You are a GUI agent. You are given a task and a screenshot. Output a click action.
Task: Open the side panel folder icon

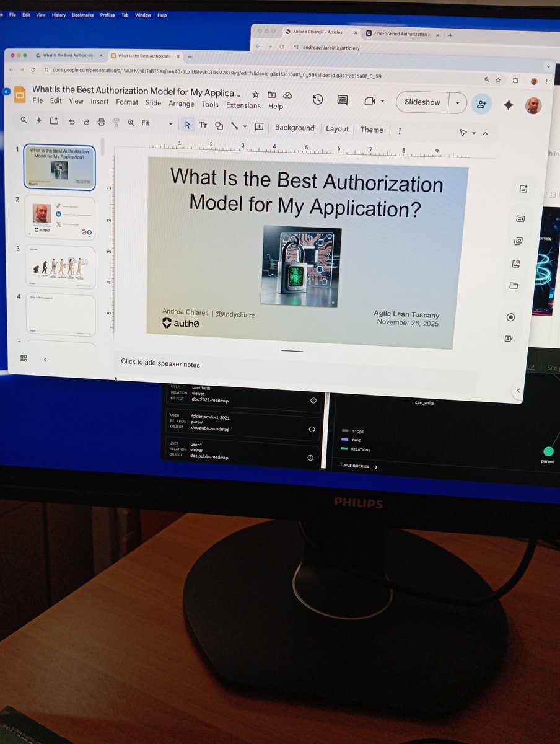coord(514,286)
